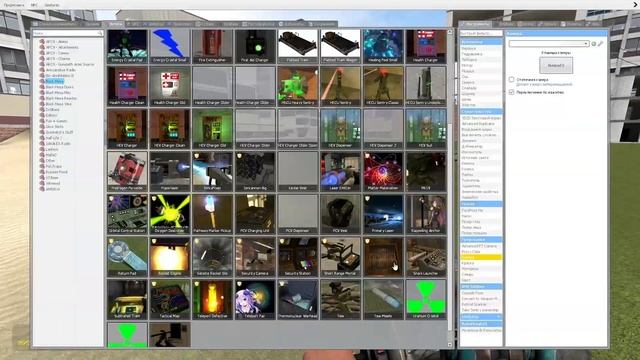Spawn the Tow Missile entity

coord(383,299)
